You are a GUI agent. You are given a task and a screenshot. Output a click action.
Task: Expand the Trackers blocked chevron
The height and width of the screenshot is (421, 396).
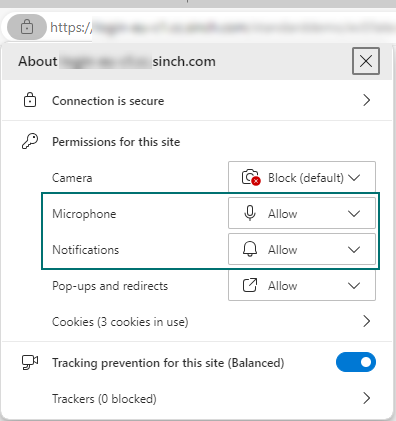click(x=366, y=398)
